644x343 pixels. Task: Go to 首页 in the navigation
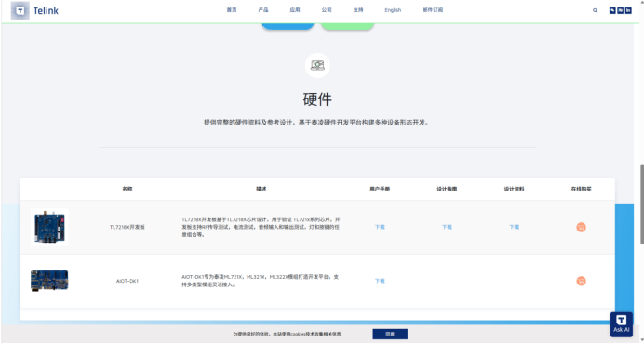[232, 10]
